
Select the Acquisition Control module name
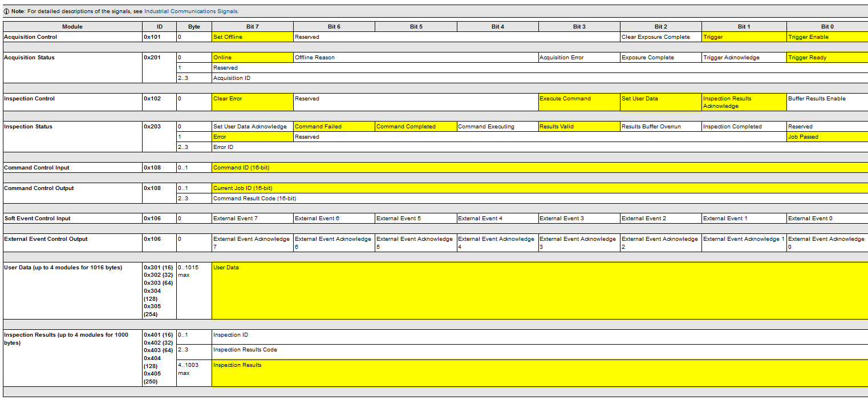coord(30,37)
